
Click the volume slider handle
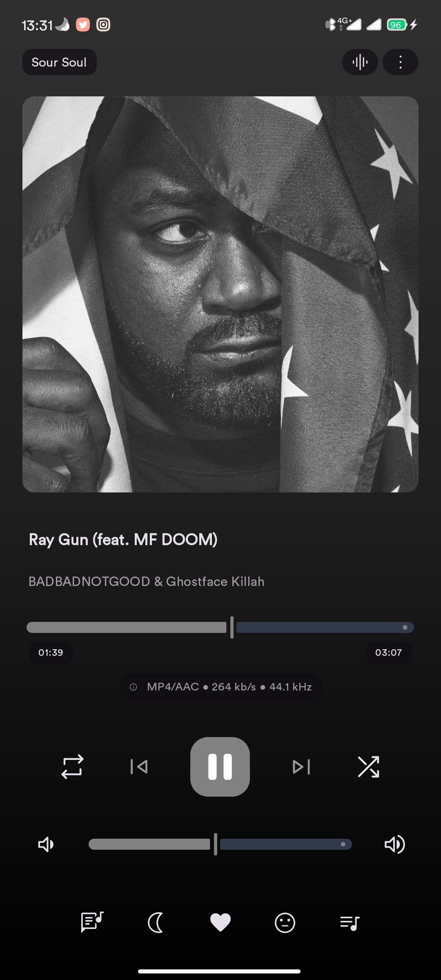(216, 844)
